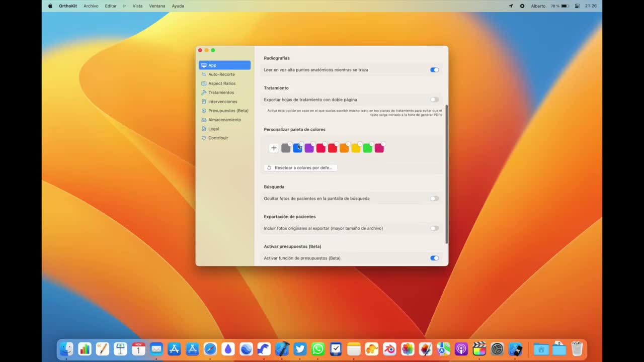Launch Blender from the dock
This screenshot has height=362, width=644.
tap(389, 348)
